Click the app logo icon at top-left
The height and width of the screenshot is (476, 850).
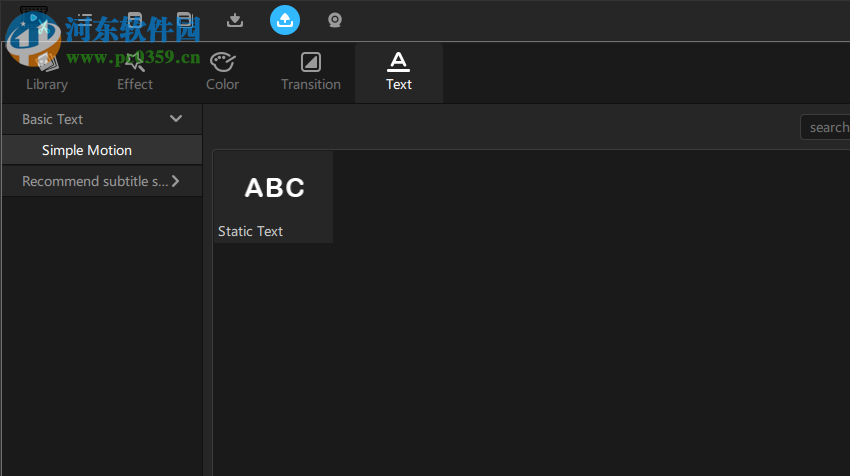pyautogui.click(x=32, y=20)
